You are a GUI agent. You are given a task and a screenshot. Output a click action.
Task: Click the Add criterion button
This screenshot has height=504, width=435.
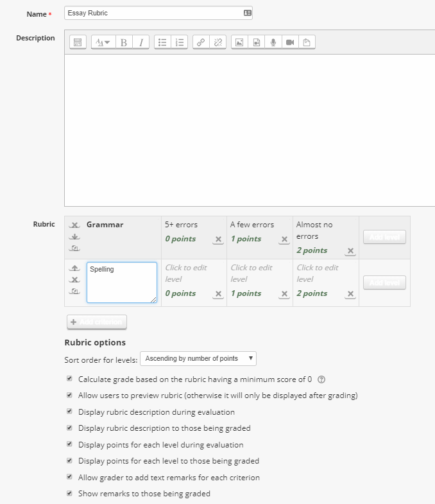[x=97, y=322]
